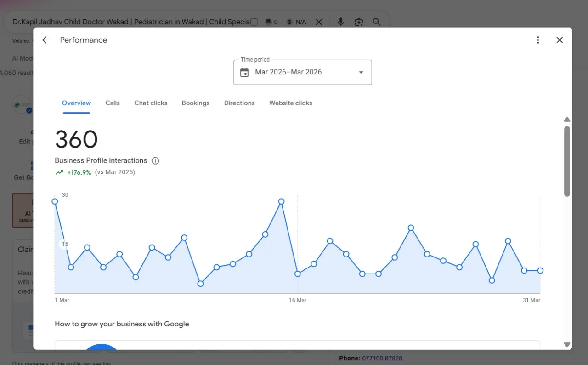This screenshot has width=588, height=365.
Task: Focus the Google search query field
Action: (131, 22)
